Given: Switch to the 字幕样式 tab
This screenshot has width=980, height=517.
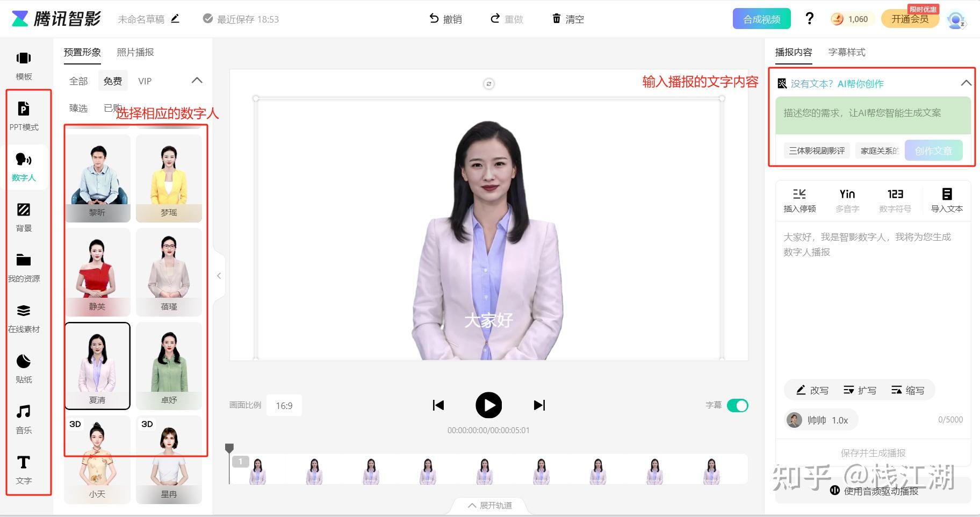Looking at the screenshot, I should click(x=847, y=52).
